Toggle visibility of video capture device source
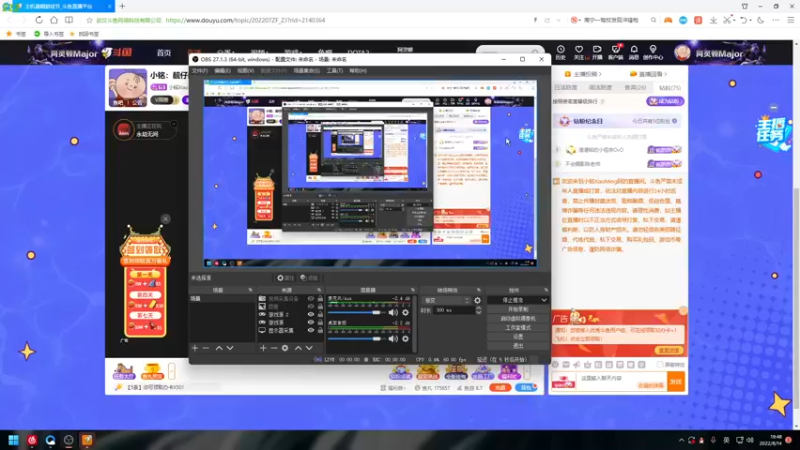The width and height of the screenshot is (800, 450). coord(311,298)
